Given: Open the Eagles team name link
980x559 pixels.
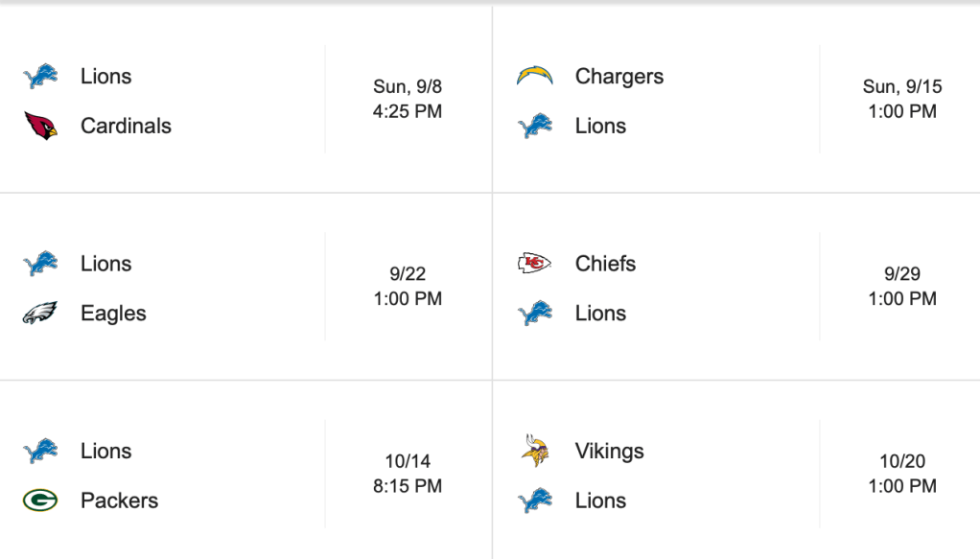Looking at the screenshot, I should [x=113, y=313].
